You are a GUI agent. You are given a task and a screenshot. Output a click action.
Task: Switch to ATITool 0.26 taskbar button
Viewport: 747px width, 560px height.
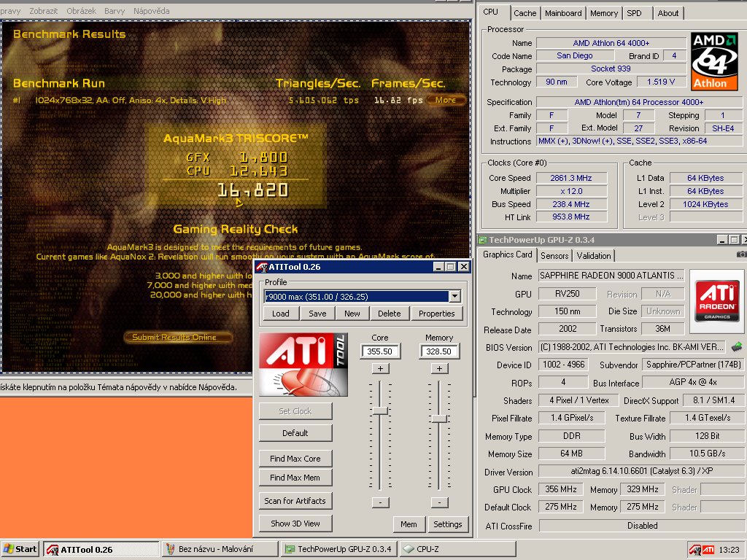coord(101,549)
